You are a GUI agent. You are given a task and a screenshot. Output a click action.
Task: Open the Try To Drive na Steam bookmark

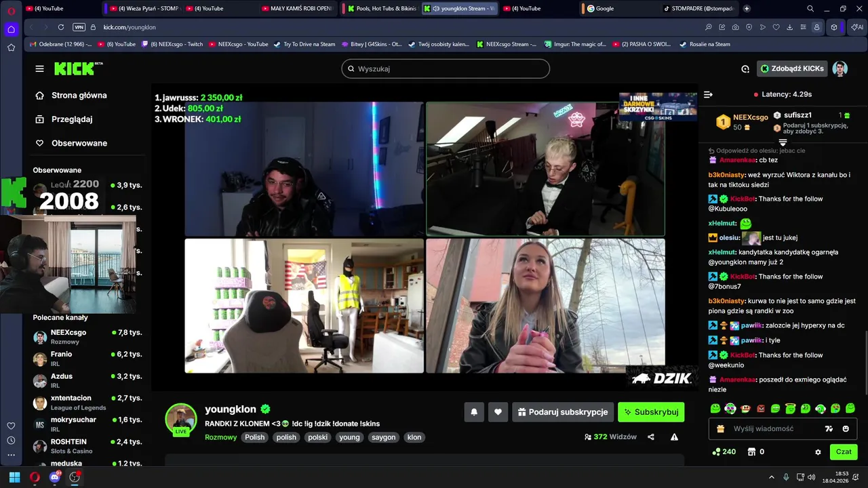pos(304,44)
